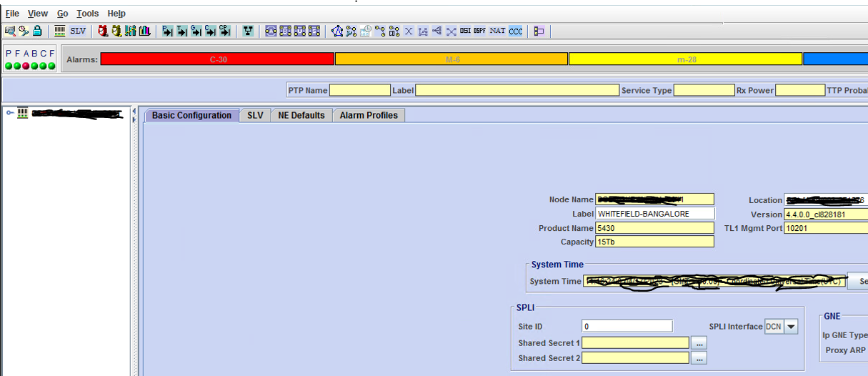Screen dimensions: 868x376
Task: Click the Version field 4.4.0.0_cl828181
Action: pos(826,214)
